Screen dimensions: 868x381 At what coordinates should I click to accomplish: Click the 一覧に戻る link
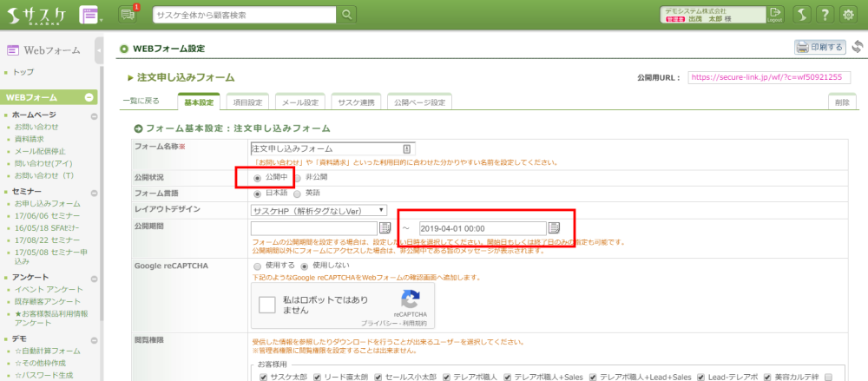[x=141, y=101]
